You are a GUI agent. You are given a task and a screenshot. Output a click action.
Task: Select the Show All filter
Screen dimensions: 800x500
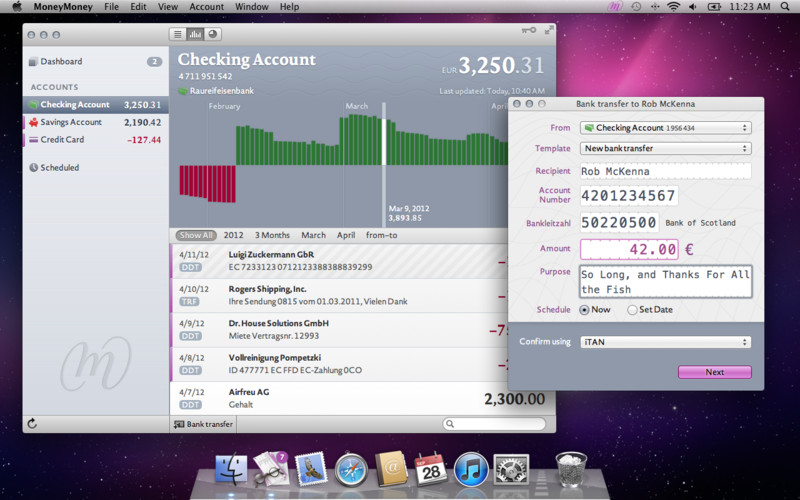tap(196, 235)
